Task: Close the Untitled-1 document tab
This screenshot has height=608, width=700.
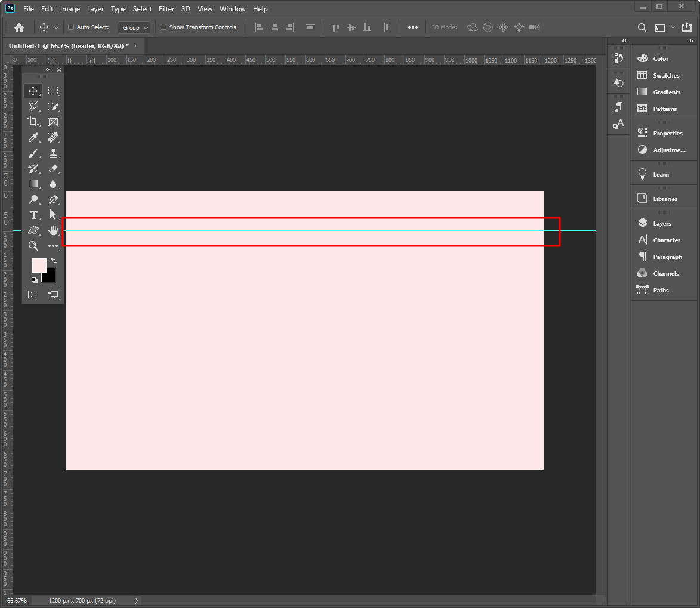Action: click(x=135, y=46)
